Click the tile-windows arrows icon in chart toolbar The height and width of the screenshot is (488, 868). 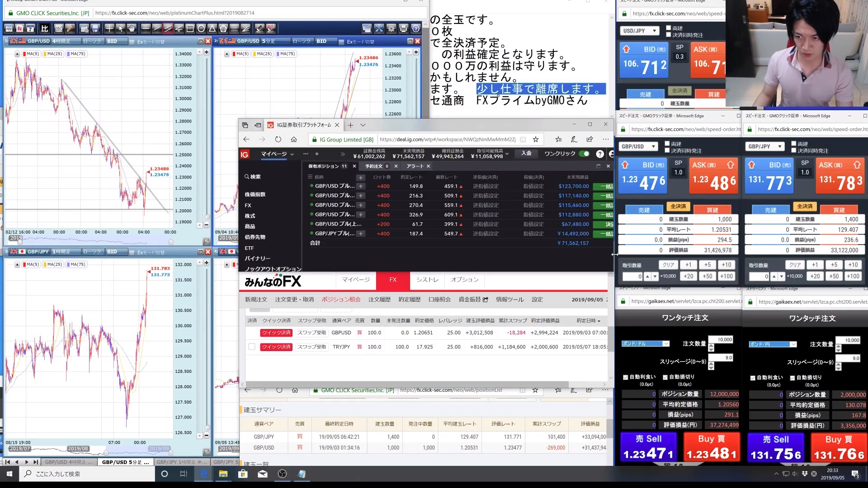pyautogui.click(x=379, y=29)
